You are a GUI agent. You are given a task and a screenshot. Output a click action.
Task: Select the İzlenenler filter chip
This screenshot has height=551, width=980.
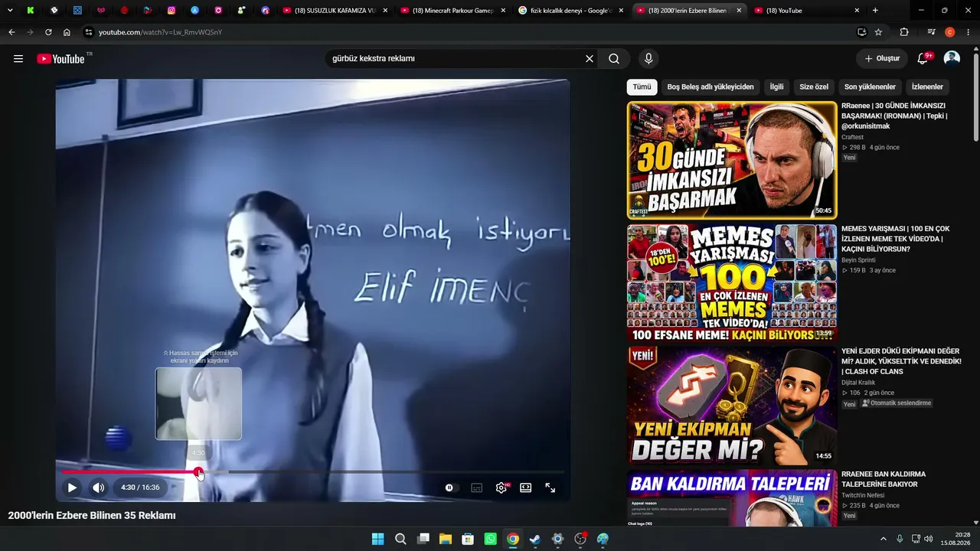click(927, 87)
